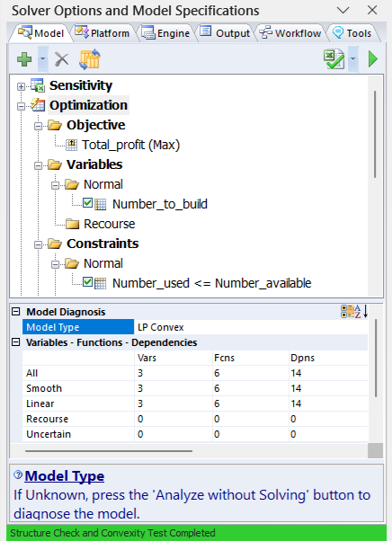Image resolution: width=392 pixels, height=541 pixels.
Task: Uncheck the Number_used <= Number_available constraint checkbox
Action: 87,282
